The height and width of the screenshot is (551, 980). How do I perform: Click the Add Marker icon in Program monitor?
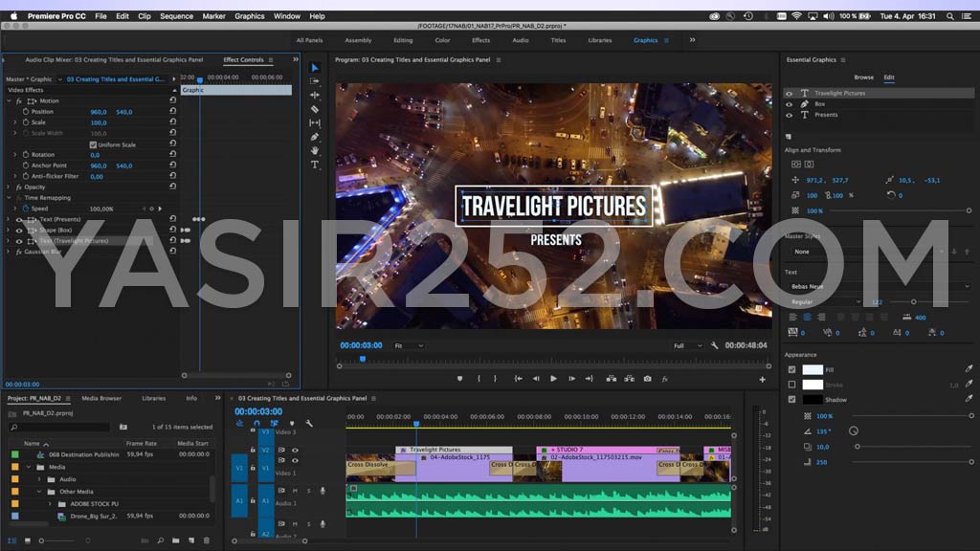pyautogui.click(x=459, y=378)
